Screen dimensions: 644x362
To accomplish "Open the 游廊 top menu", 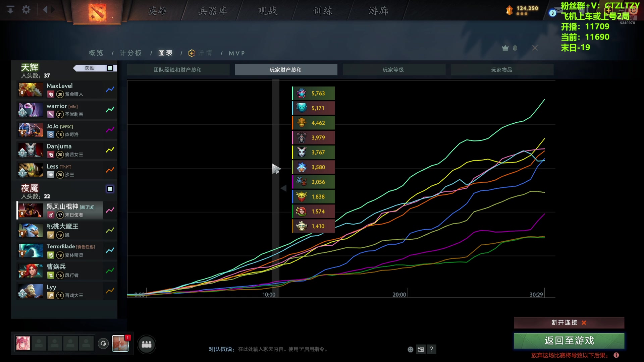I will click(379, 11).
